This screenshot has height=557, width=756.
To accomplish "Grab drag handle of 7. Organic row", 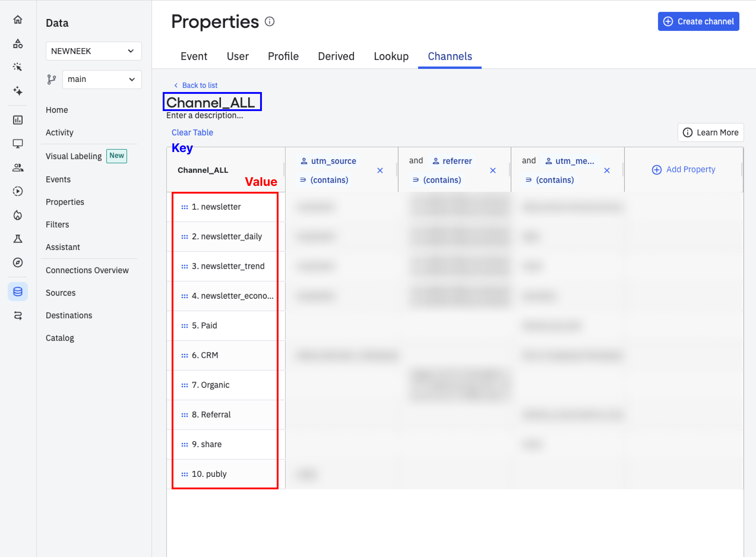I will pos(184,385).
